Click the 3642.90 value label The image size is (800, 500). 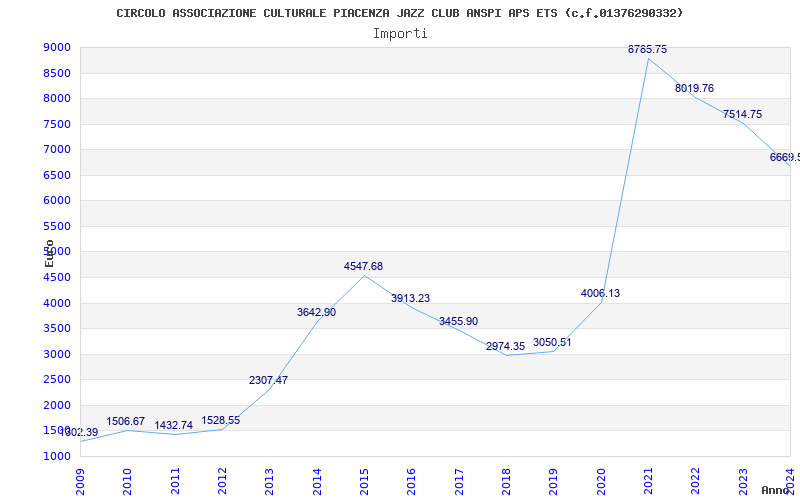click(x=316, y=313)
